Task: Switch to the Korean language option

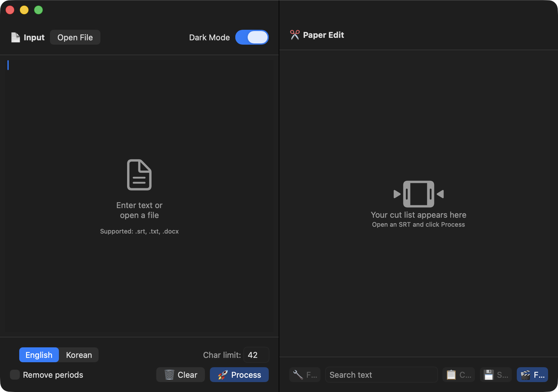Action: coord(79,355)
